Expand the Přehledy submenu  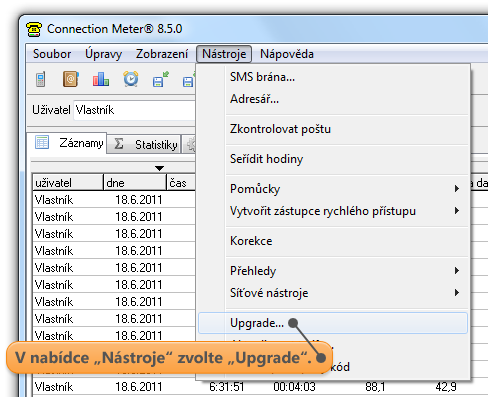click(x=333, y=271)
